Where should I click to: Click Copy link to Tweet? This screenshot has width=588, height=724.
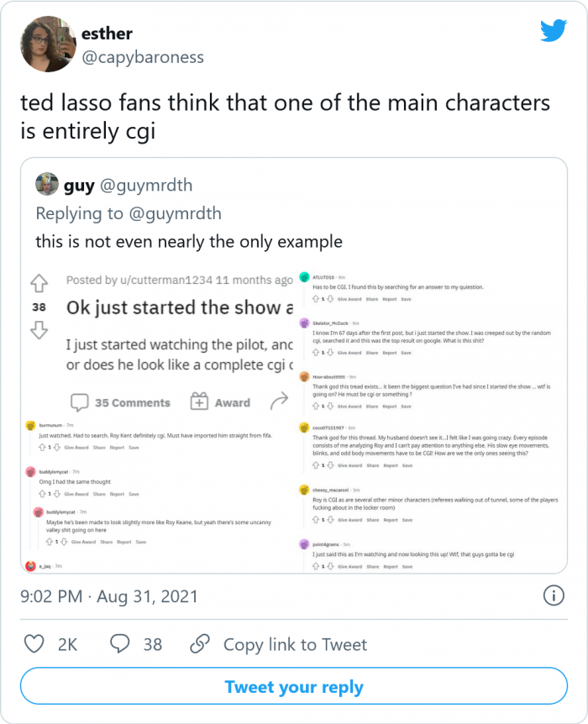(x=295, y=644)
